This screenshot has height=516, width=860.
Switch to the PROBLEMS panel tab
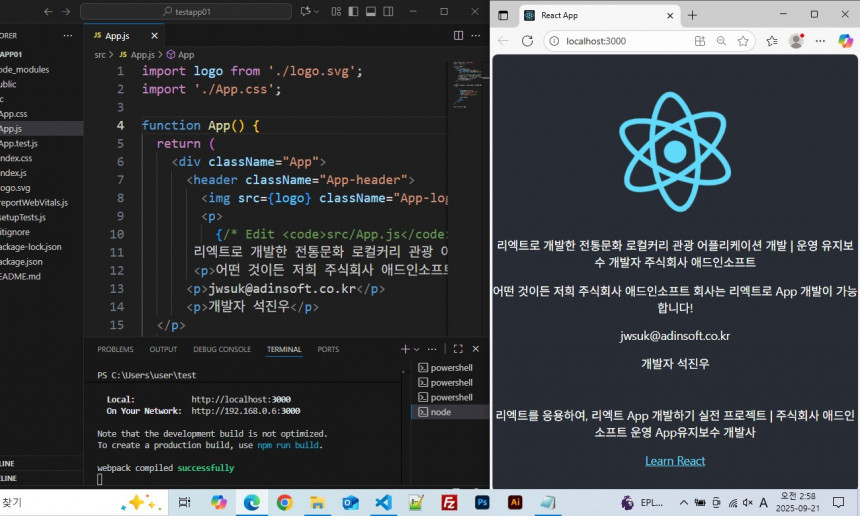point(115,349)
